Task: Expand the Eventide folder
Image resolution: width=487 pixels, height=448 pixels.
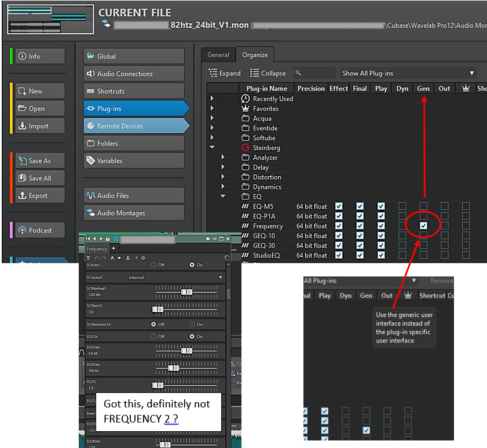Action: click(x=212, y=128)
